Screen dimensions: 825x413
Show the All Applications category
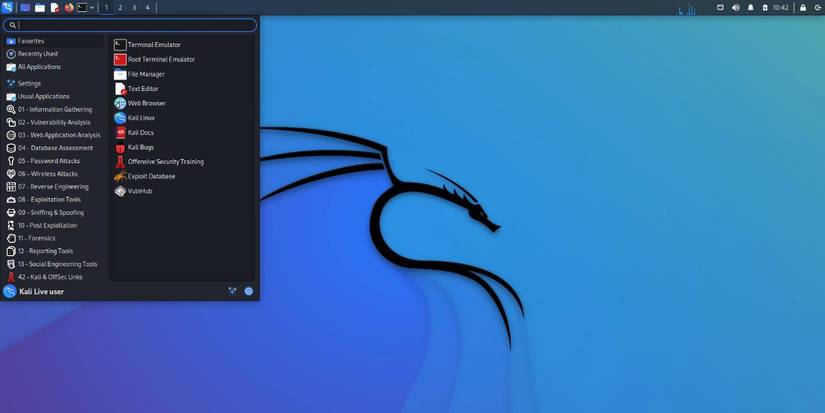click(39, 67)
